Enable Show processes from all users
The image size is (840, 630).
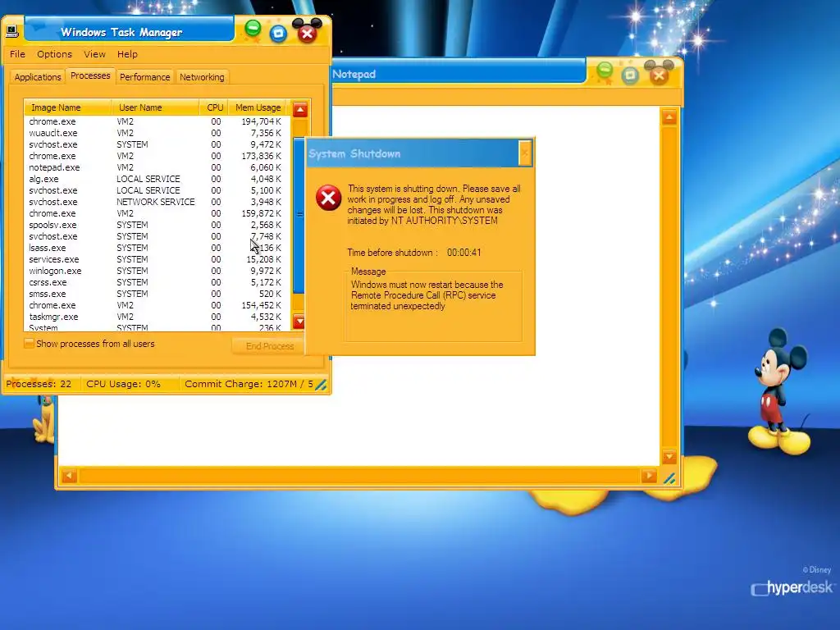pos(29,344)
